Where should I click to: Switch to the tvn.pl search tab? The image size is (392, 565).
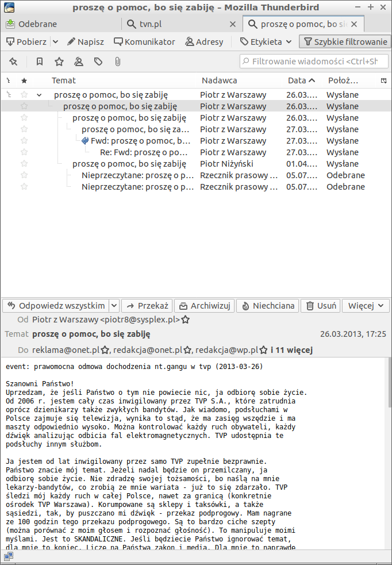[181, 24]
